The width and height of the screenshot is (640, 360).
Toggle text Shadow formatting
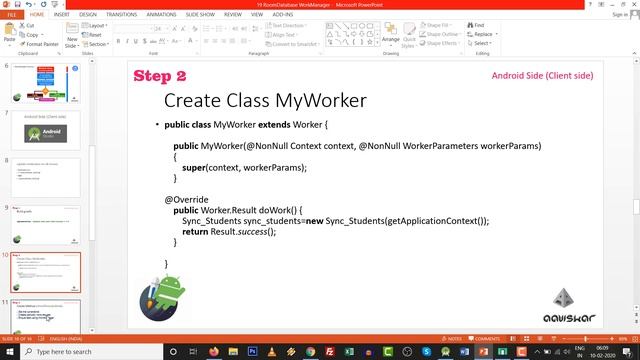click(x=144, y=41)
